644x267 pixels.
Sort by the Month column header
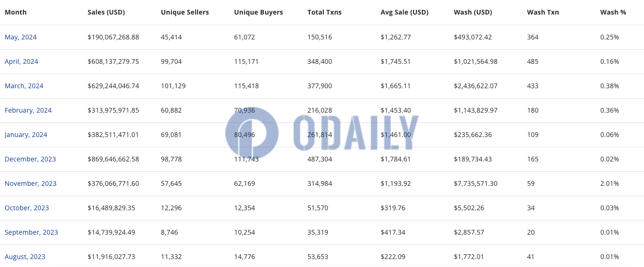point(15,12)
